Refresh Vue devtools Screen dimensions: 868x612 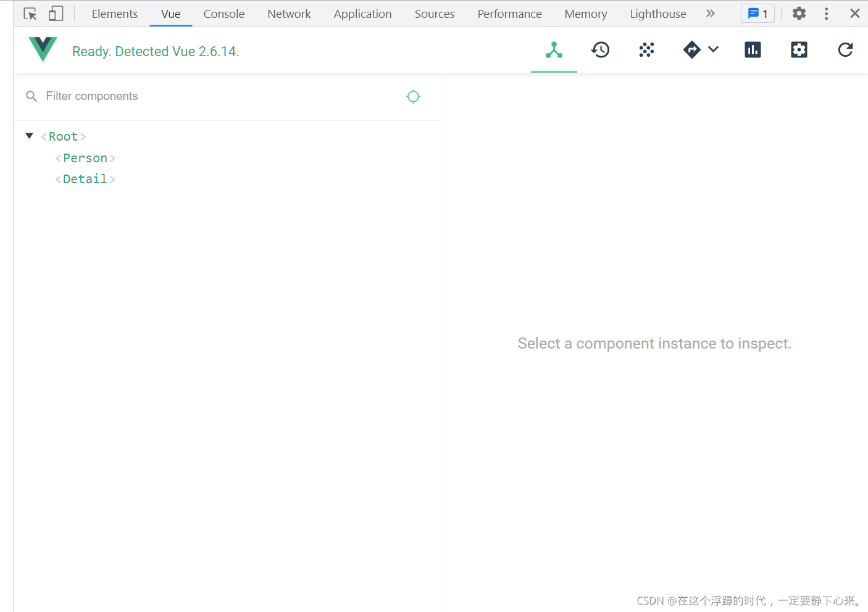(x=845, y=50)
